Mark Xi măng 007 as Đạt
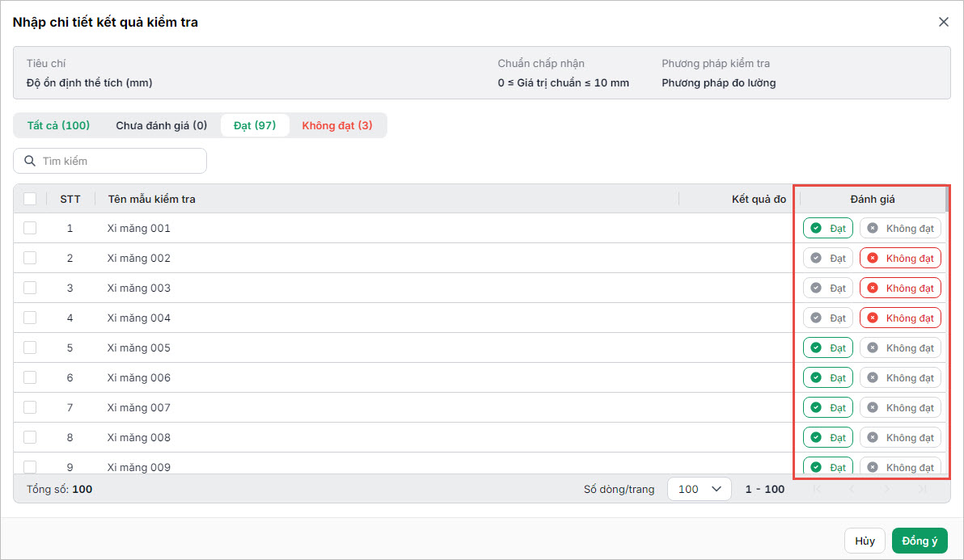This screenshot has width=964, height=560. point(827,408)
